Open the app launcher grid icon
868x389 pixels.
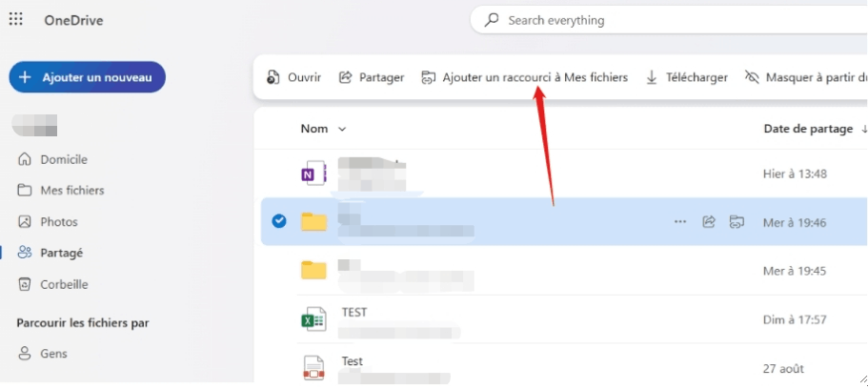tap(16, 19)
